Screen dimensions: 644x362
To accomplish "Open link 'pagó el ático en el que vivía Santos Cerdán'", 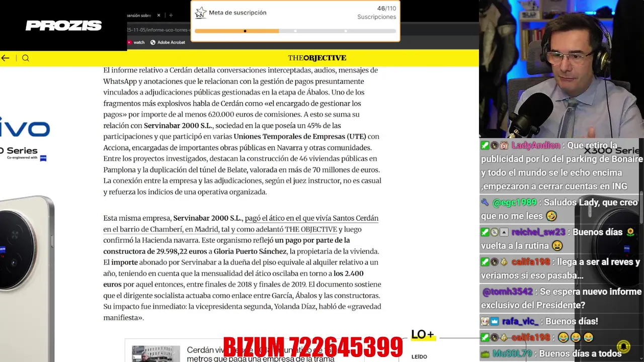I will click(x=311, y=218).
